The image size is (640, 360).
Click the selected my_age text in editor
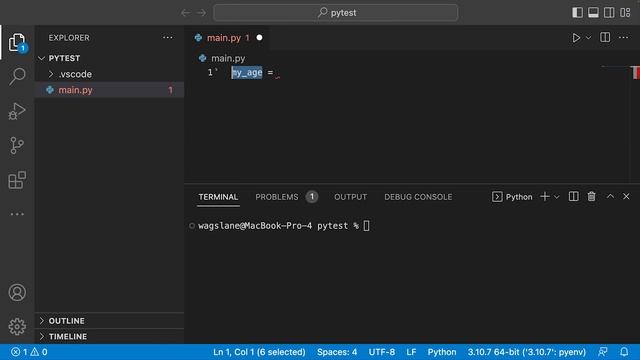pyautogui.click(x=247, y=73)
